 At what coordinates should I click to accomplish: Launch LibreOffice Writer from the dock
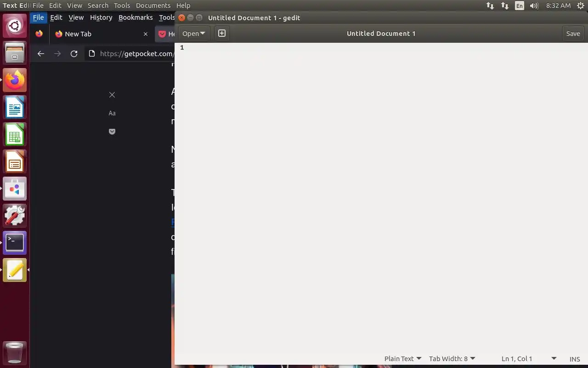tap(15, 107)
